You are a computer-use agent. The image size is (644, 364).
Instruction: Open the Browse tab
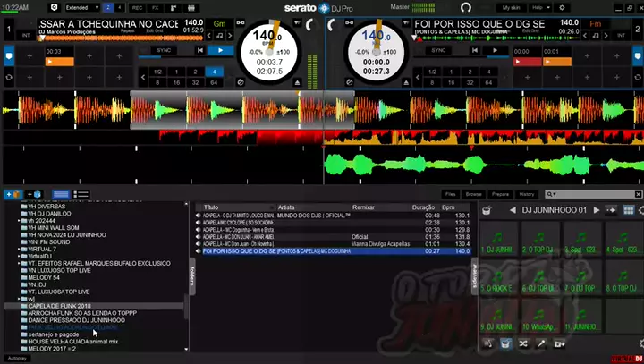[x=473, y=194]
